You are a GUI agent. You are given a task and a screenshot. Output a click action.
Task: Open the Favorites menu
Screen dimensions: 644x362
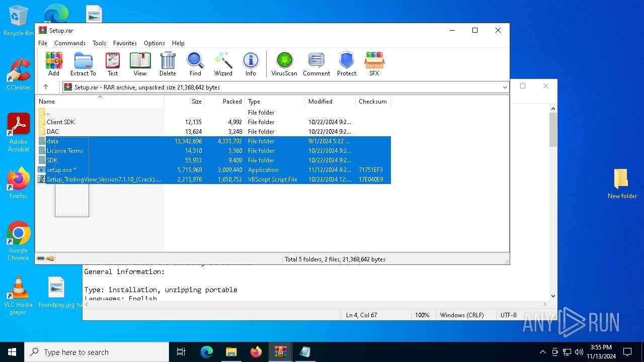pos(125,43)
